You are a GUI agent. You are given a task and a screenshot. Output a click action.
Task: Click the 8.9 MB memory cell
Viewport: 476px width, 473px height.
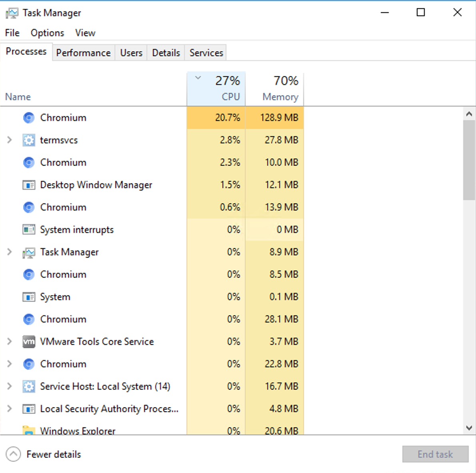274,252
